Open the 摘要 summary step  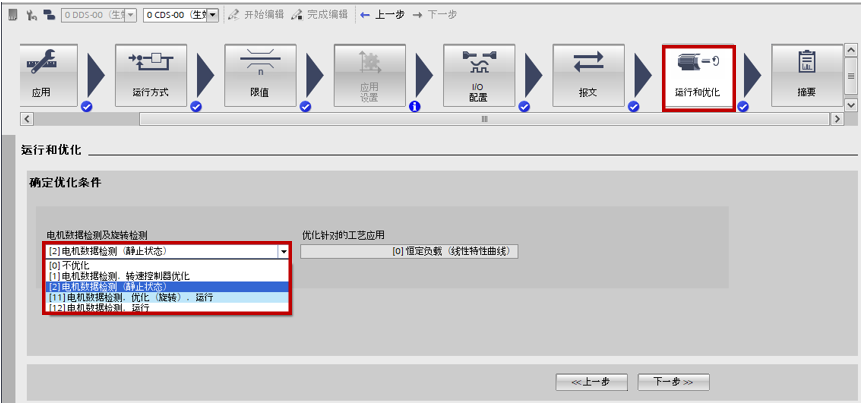[805, 75]
